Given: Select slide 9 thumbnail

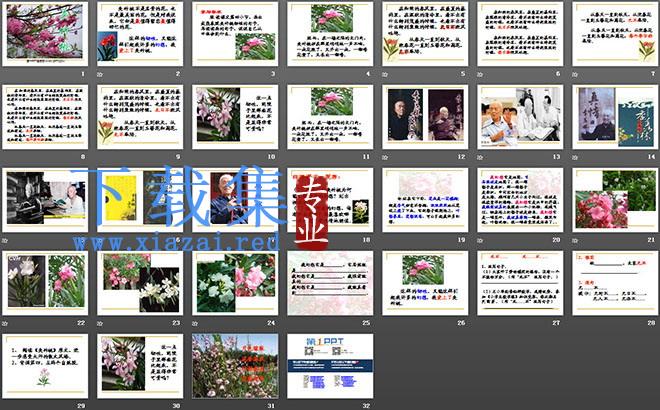Looking at the screenshot, I should [x=140, y=117].
